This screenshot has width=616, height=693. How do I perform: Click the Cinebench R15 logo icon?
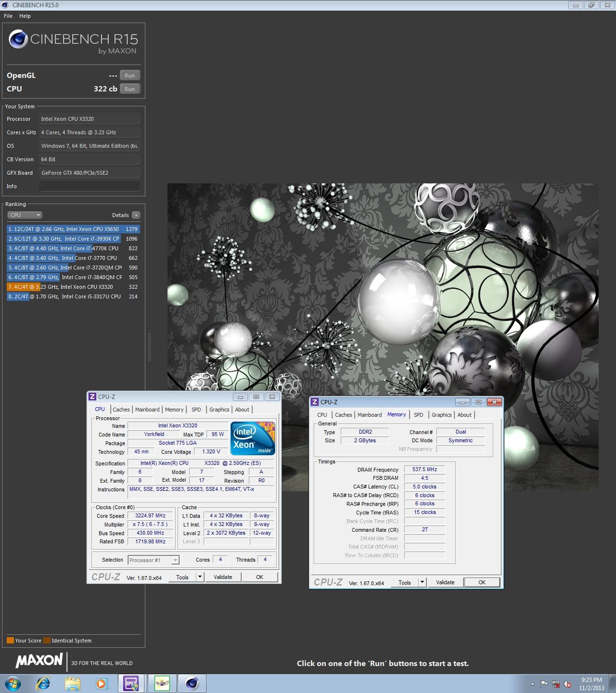pyautogui.click(x=18, y=39)
